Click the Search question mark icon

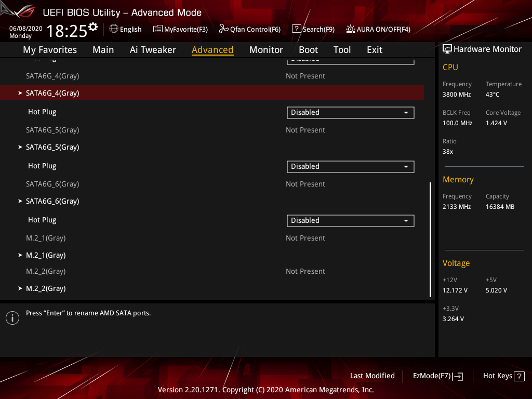click(x=296, y=29)
